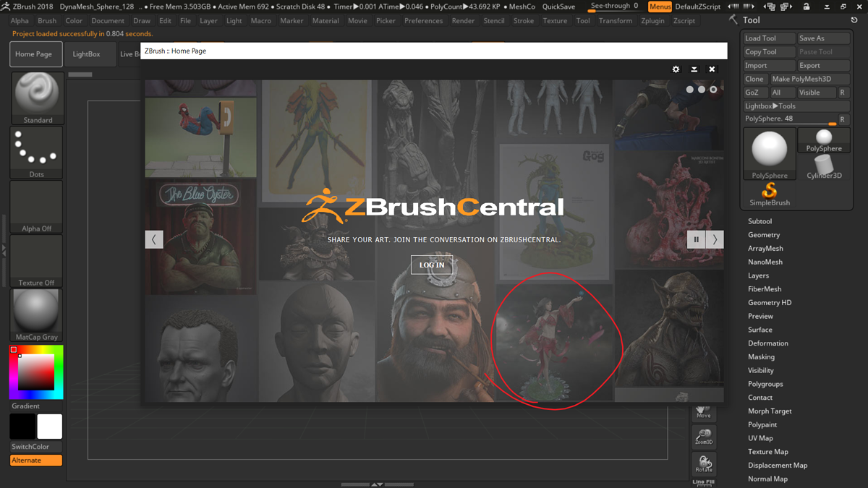Select the Standard brush thumbnail
Screen dimensions: 868x488
point(38,98)
